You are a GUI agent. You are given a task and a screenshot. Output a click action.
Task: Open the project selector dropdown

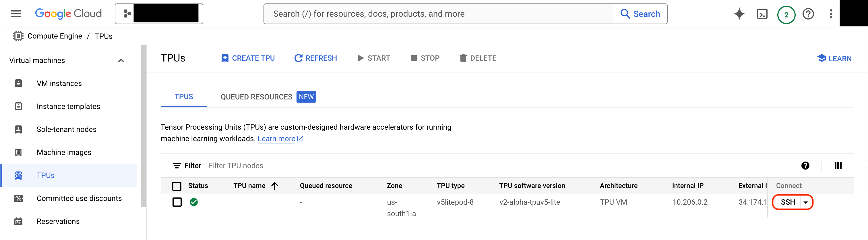coord(159,14)
